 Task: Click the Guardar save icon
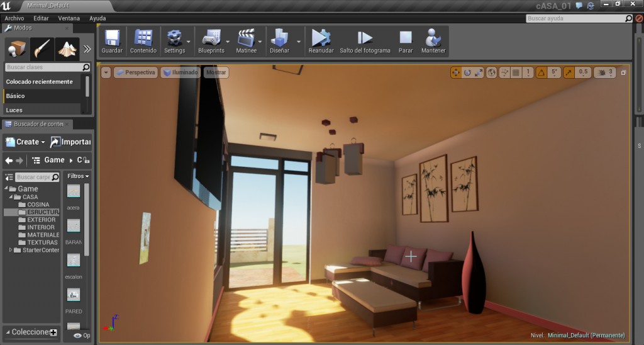[x=112, y=41]
